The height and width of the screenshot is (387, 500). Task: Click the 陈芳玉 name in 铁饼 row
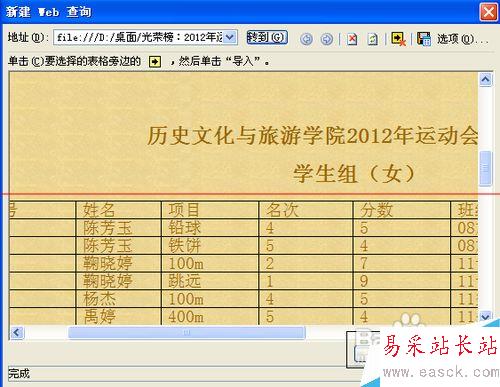[x=107, y=246]
